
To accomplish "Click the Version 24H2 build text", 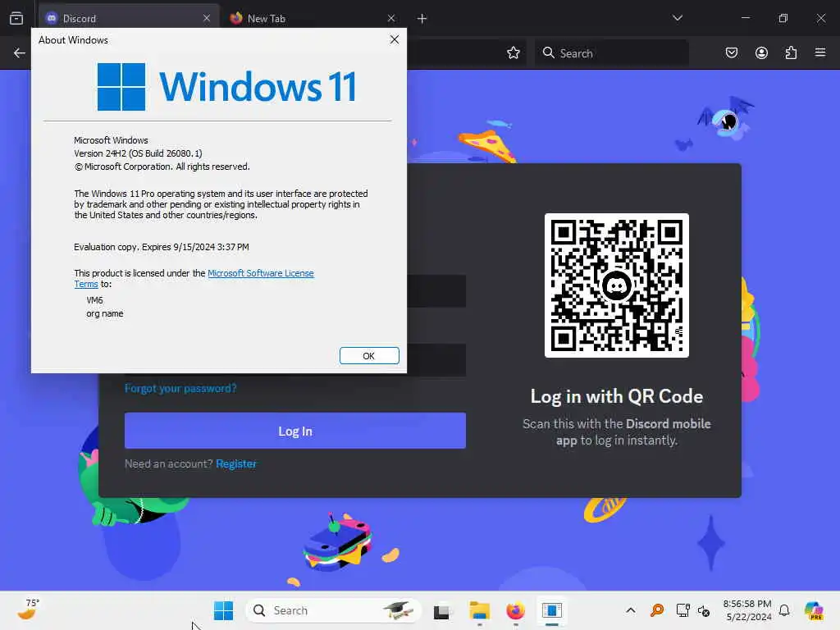I will (138, 153).
